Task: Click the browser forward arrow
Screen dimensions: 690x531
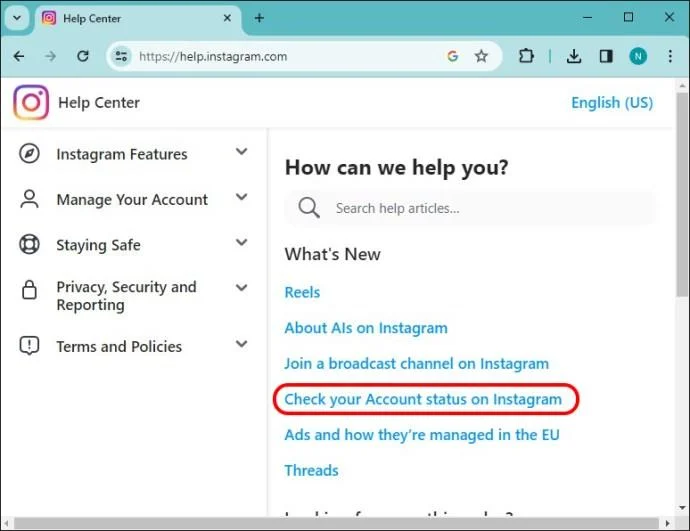Action: tap(51, 56)
